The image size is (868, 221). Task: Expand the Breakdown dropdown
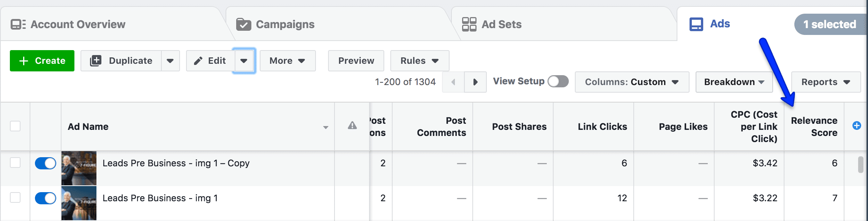click(734, 82)
